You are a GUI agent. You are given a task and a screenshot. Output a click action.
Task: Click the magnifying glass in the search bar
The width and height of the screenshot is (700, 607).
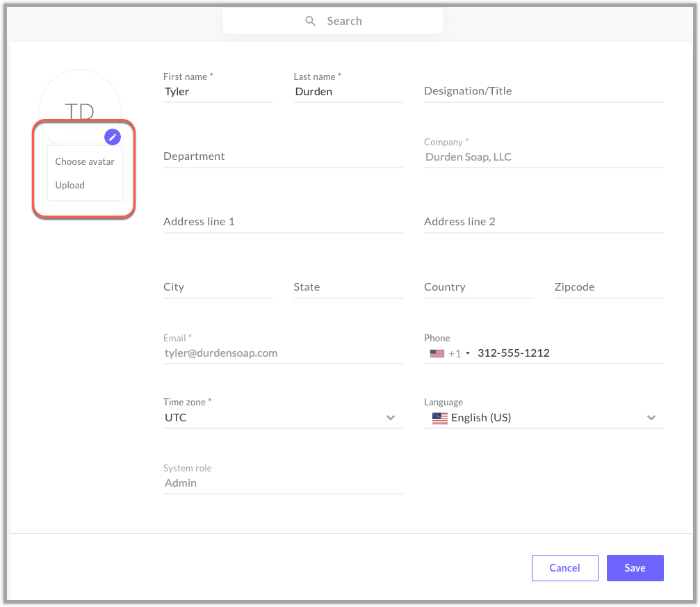(311, 21)
